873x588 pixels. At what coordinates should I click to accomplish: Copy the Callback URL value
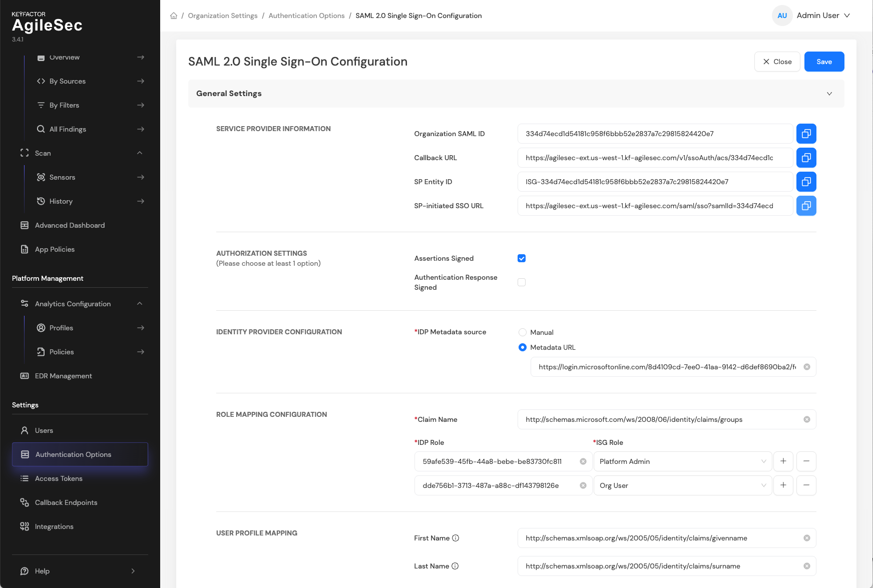tap(806, 158)
